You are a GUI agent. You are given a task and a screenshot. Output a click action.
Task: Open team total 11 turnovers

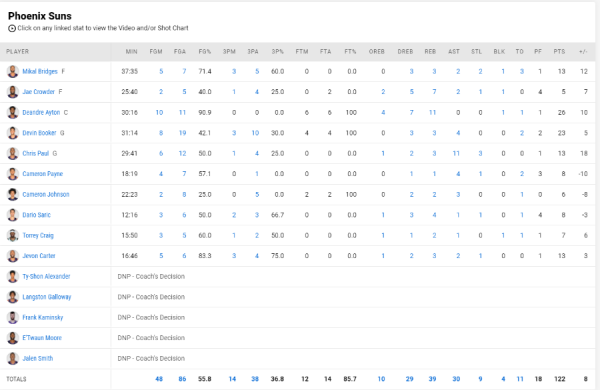[520, 379]
